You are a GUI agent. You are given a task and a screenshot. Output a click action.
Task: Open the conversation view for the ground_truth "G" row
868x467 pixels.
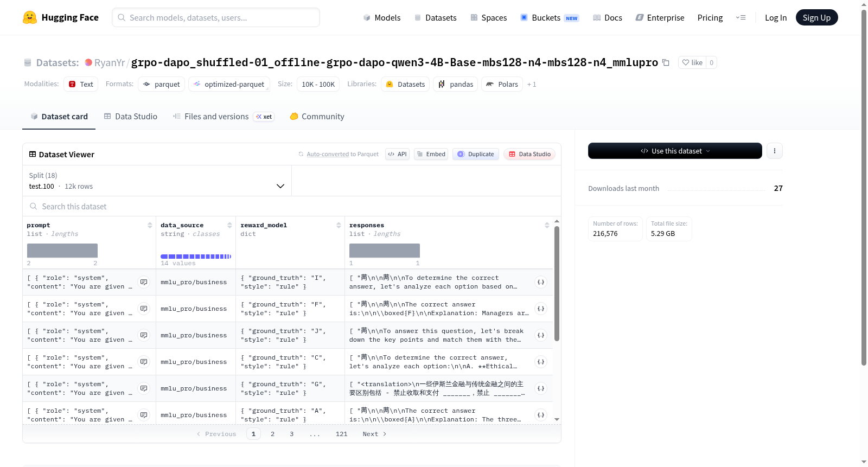pos(144,388)
